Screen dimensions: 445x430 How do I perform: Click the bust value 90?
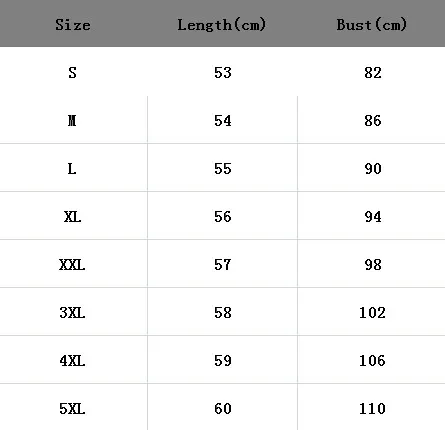(x=373, y=169)
